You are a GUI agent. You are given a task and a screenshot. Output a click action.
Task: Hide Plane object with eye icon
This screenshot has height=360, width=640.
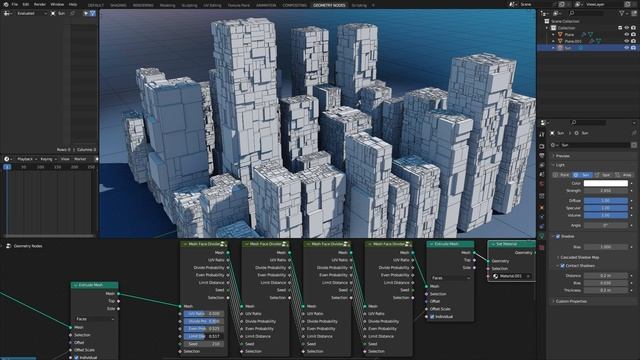point(626,35)
